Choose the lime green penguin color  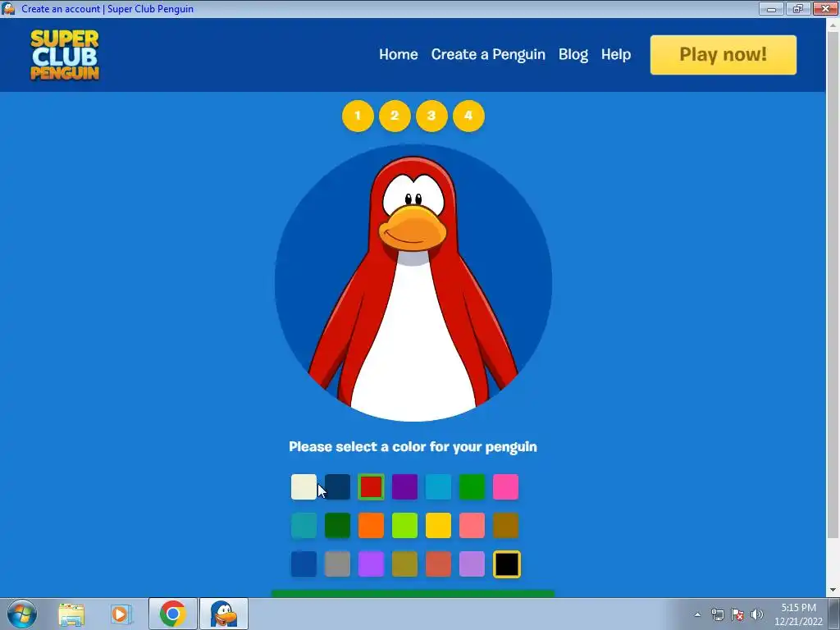click(404, 526)
